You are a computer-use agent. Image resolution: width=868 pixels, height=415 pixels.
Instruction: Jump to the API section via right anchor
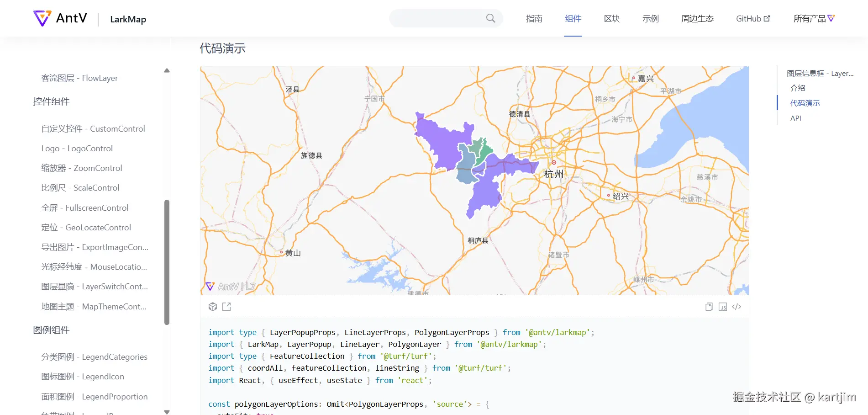(796, 118)
